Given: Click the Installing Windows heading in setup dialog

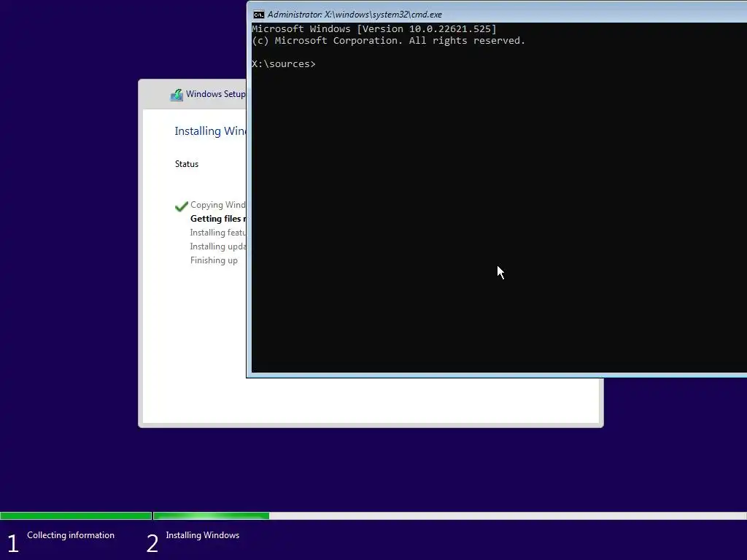Looking at the screenshot, I should click(x=210, y=131).
